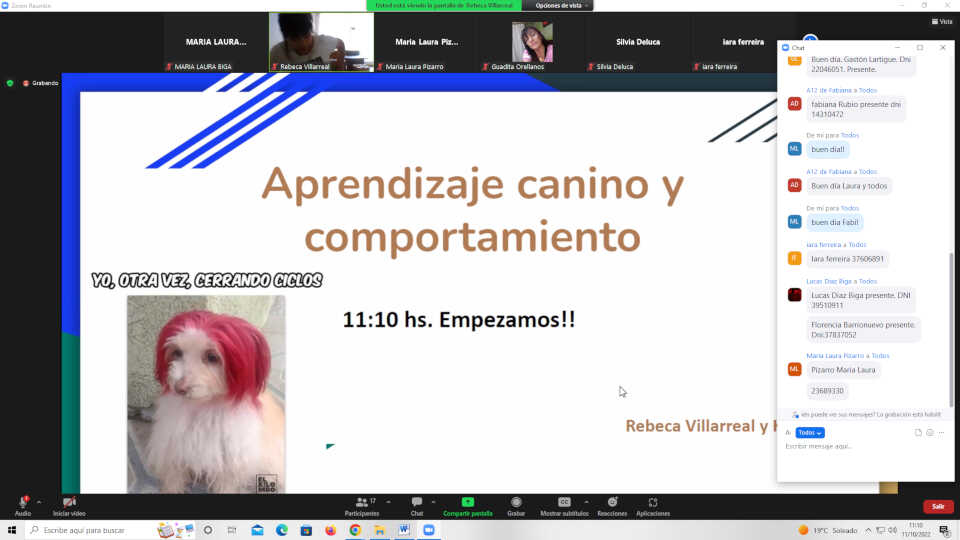Click the 'Iara ferreira 37606891' message

[x=847, y=259]
